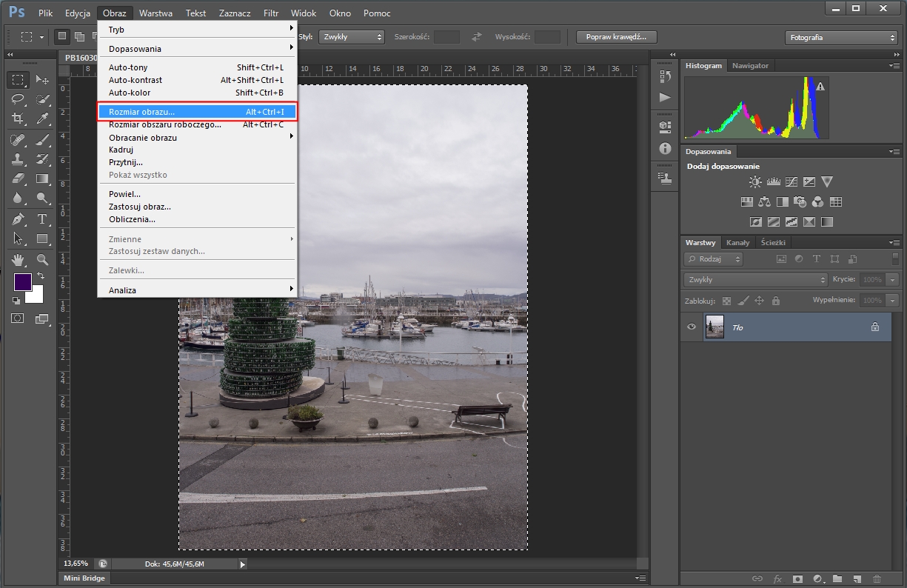This screenshot has height=588, width=907.
Task: Toggle lock transparent pixels in Zablokuj row
Action: coord(726,301)
